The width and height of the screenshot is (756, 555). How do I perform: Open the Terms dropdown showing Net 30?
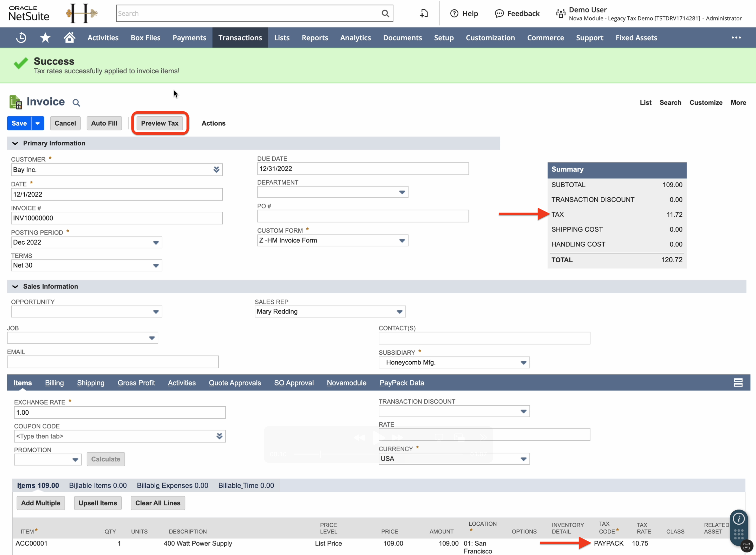pyautogui.click(x=155, y=265)
